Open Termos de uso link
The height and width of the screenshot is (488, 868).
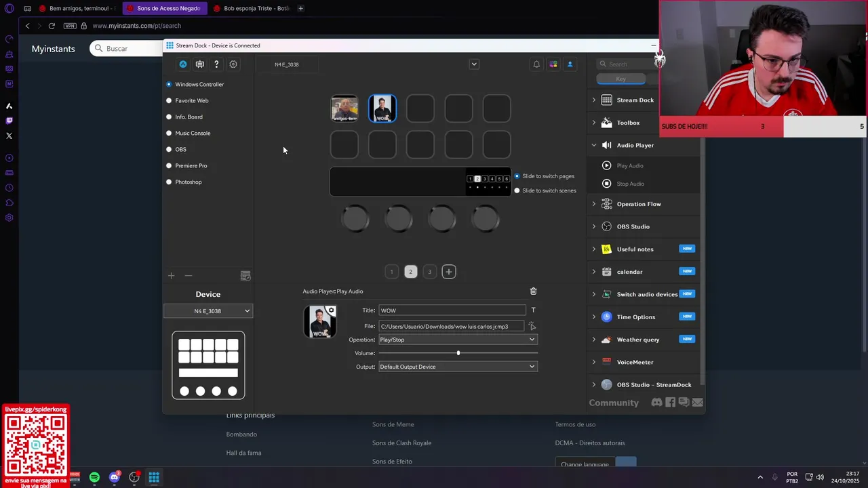coord(575,424)
